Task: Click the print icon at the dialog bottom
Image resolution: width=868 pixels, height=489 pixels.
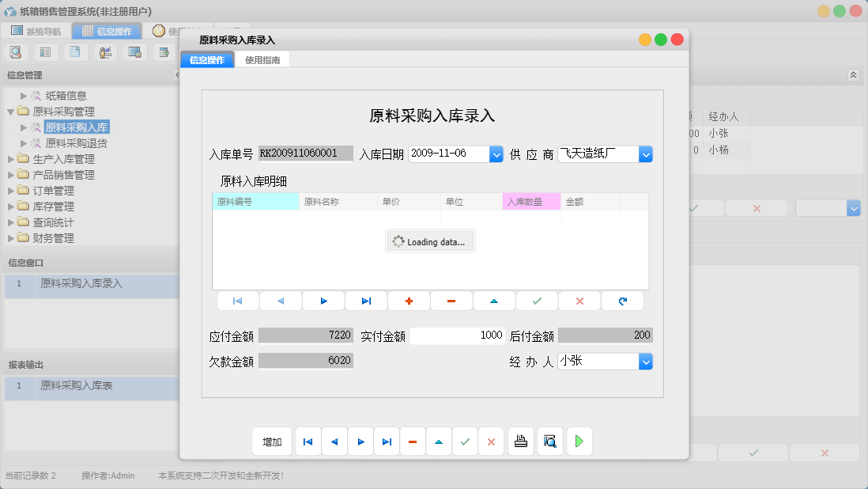Action: (x=521, y=442)
